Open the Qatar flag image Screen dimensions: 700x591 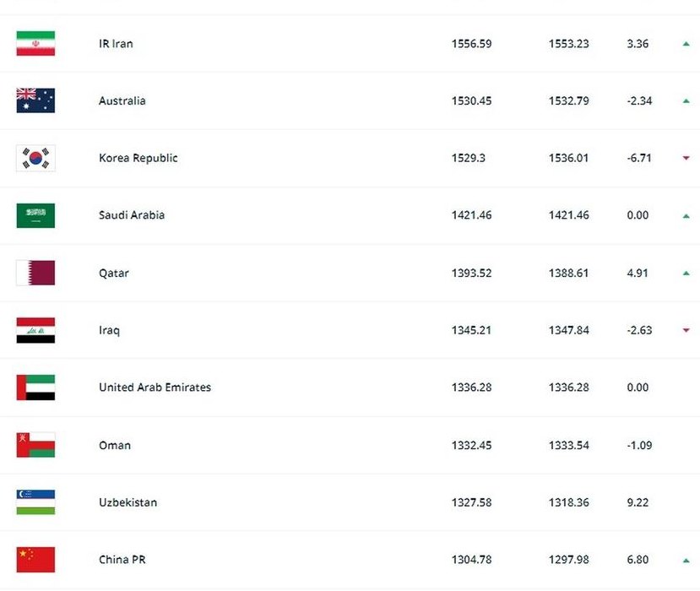click(x=35, y=273)
